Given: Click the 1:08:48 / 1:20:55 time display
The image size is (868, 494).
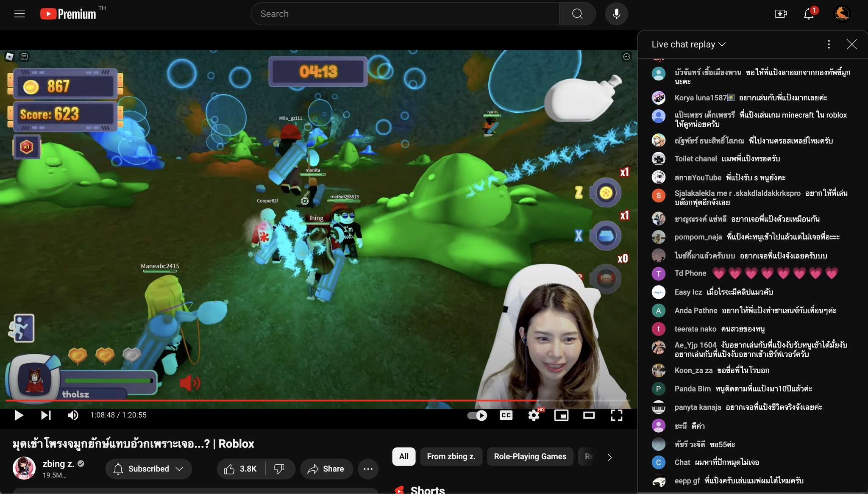Looking at the screenshot, I should click(x=118, y=415).
